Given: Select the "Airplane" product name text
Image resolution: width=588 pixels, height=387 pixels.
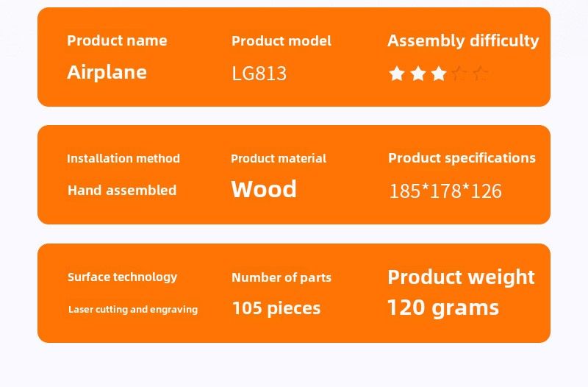Looking at the screenshot, I should pyautogui.click(x=107, y=72).
